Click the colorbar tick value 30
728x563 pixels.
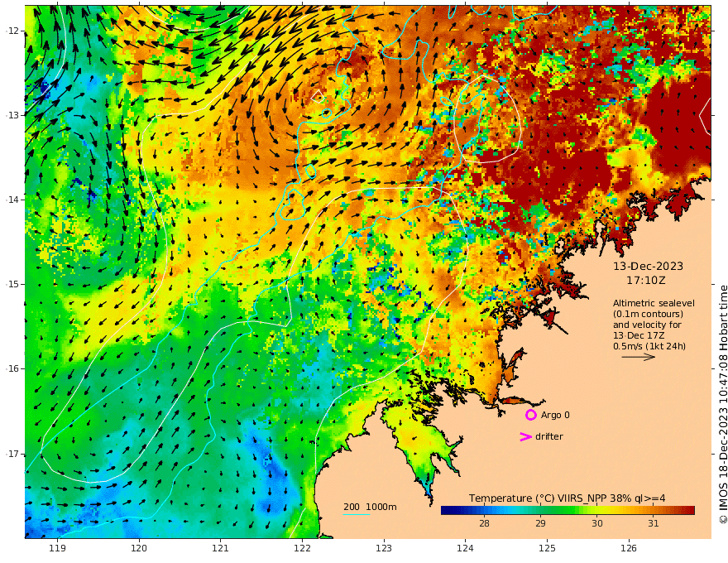click(x=597, y=523)
